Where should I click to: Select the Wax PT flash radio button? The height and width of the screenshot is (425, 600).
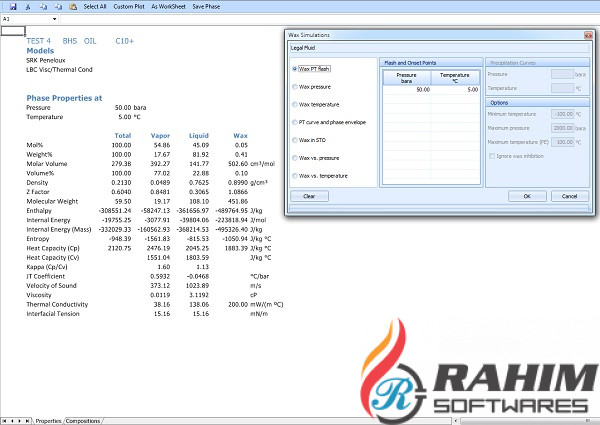point(295,69)
